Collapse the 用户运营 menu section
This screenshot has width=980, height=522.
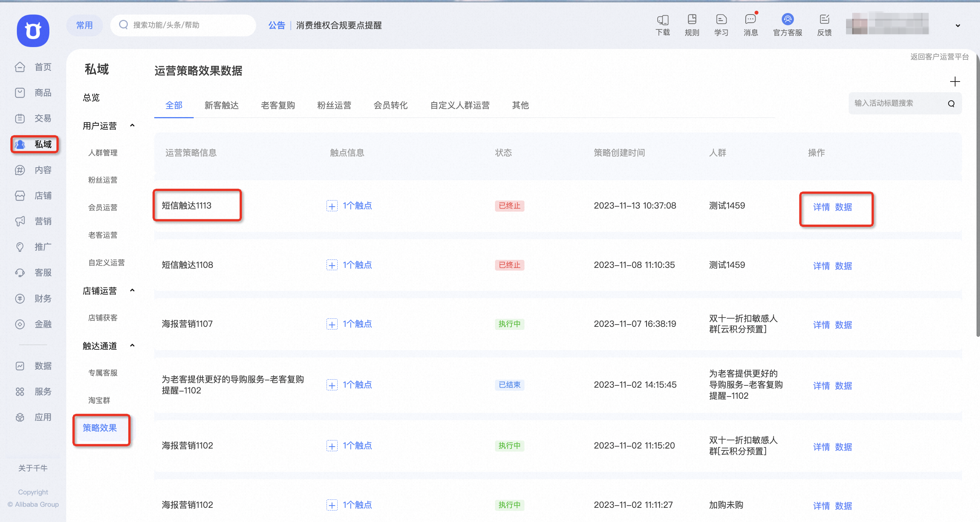pos(132,126)
